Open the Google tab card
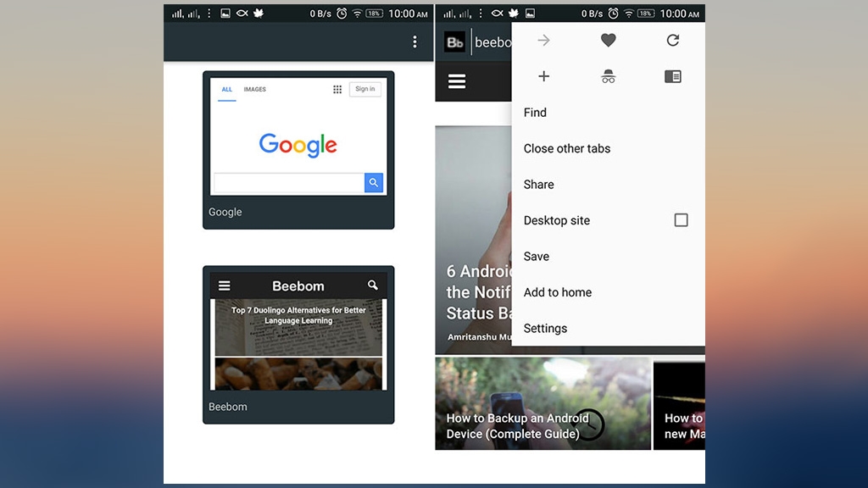 298,150
